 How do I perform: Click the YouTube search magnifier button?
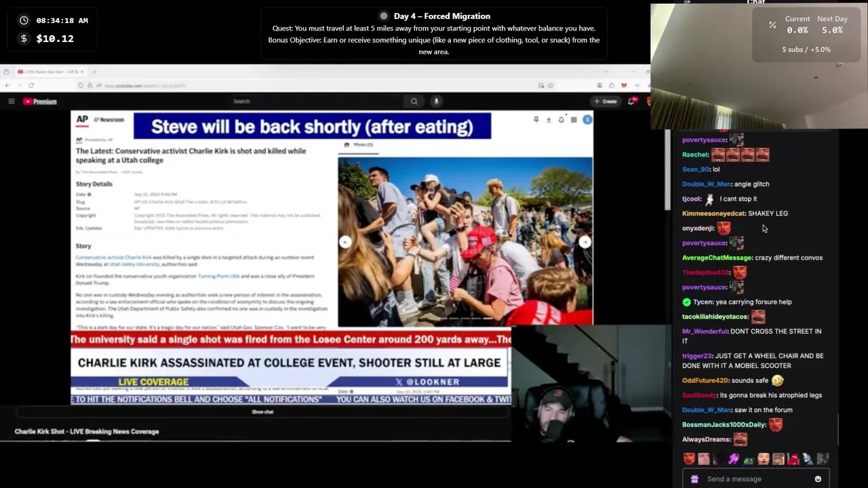click(x=414, y=101)
